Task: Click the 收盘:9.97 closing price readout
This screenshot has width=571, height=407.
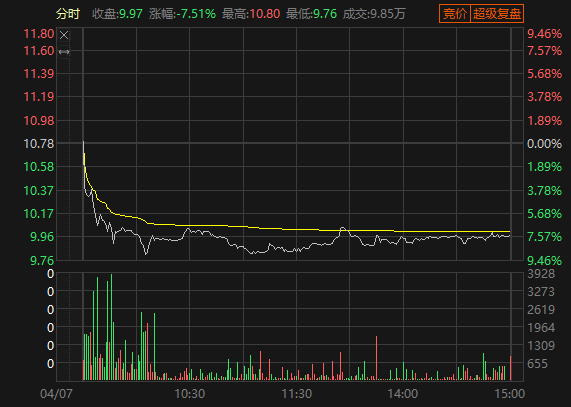Action: coord(117,14)
